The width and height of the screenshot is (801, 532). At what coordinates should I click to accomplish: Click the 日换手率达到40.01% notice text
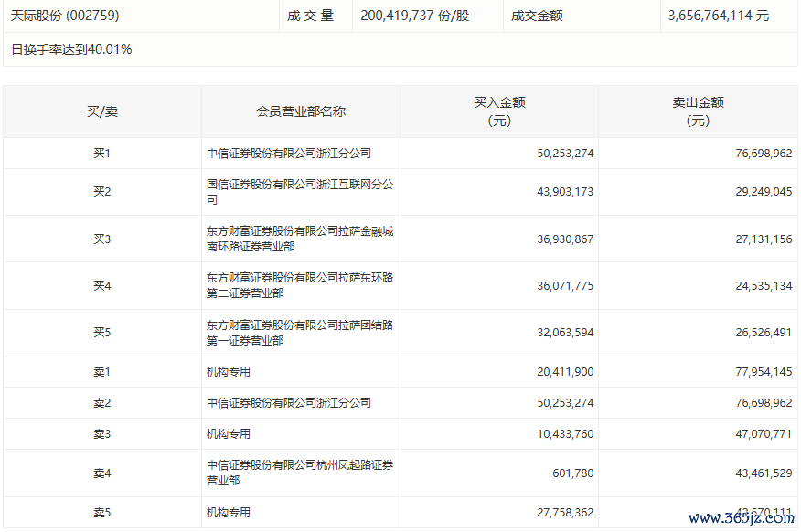71,49
